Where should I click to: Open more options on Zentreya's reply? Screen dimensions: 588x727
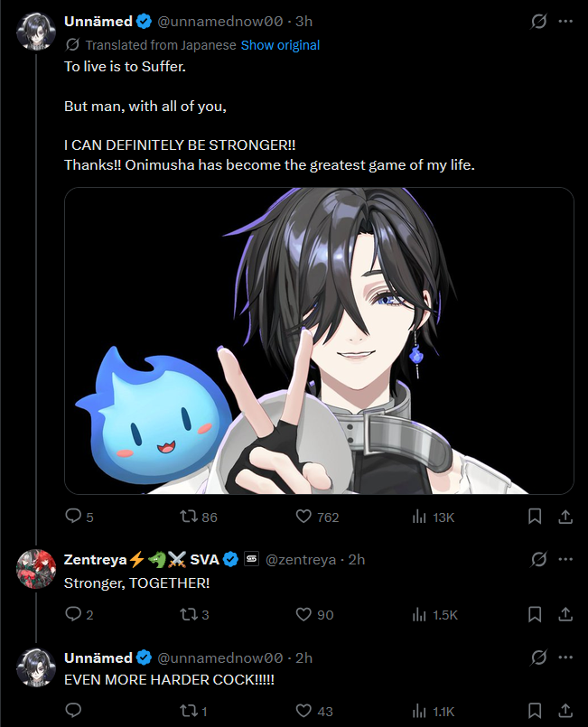(565, 559)
